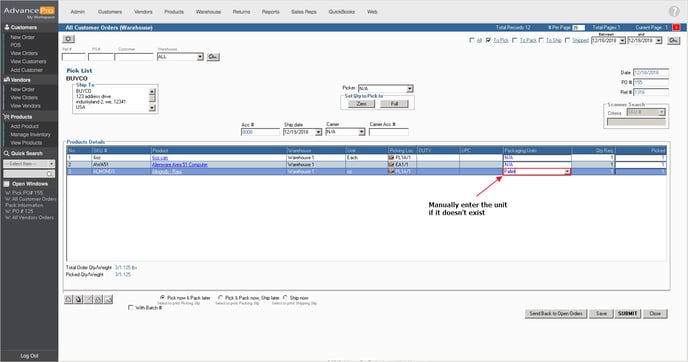The height and width of the screenshot is (362, 688).
Task: Open the Warehouse ALL dropdown
Action: (x=200, y=57)
